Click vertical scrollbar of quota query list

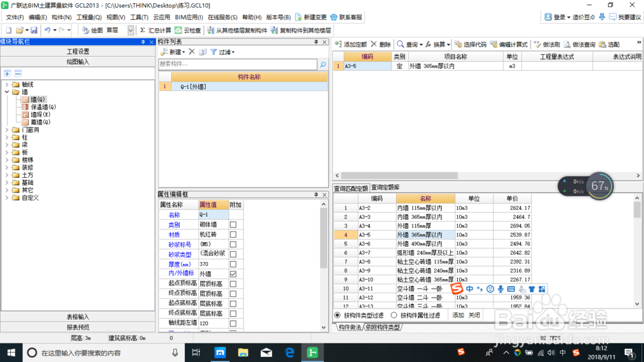pos(637,209)
